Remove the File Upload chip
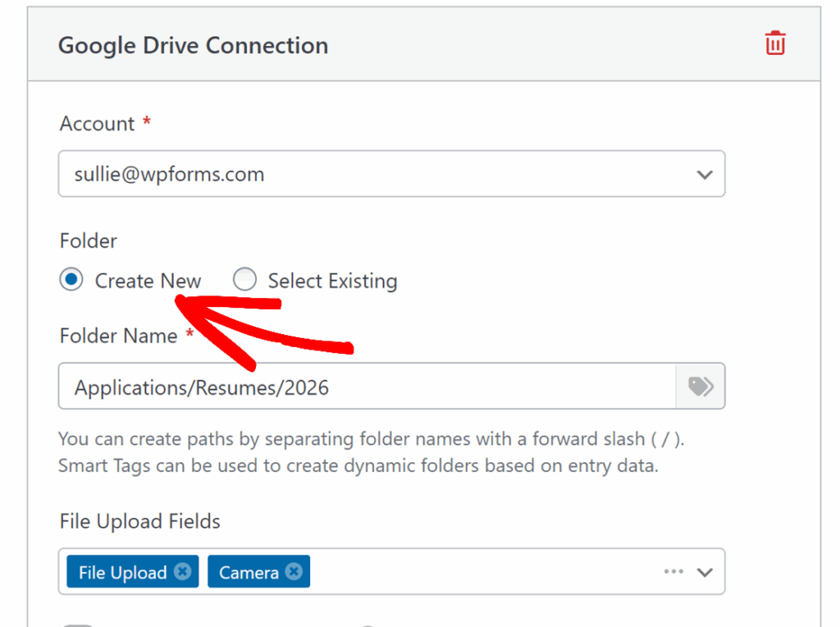 coord(182,572)
